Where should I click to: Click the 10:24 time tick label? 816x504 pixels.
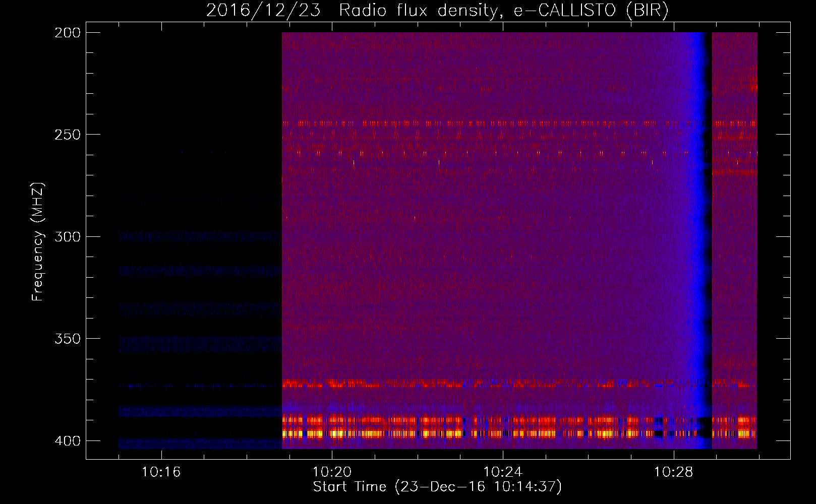(503, 472)
